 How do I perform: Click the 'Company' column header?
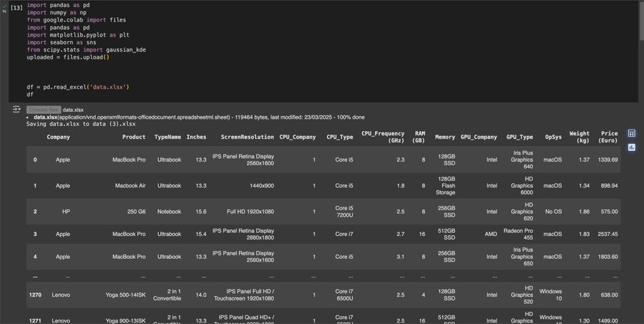[59, 137]
